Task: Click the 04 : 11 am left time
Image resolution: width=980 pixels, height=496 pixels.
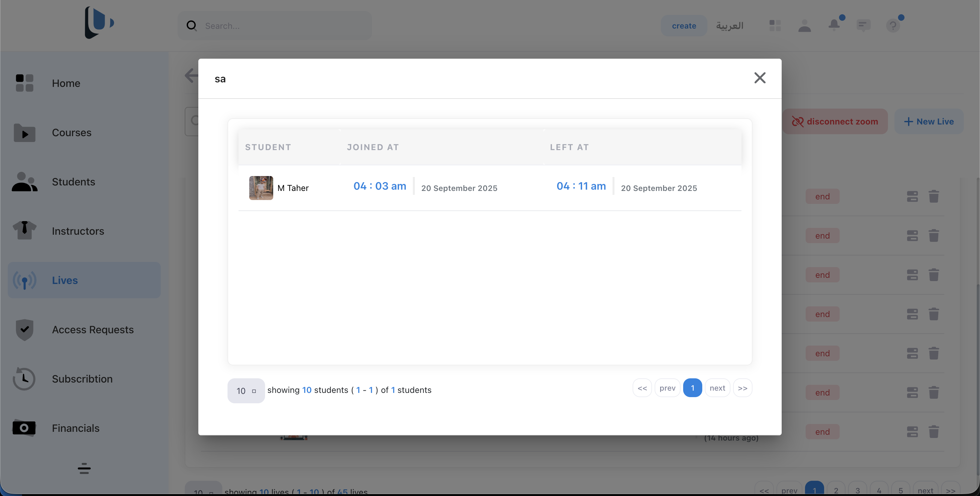Action: click(581, 186)
